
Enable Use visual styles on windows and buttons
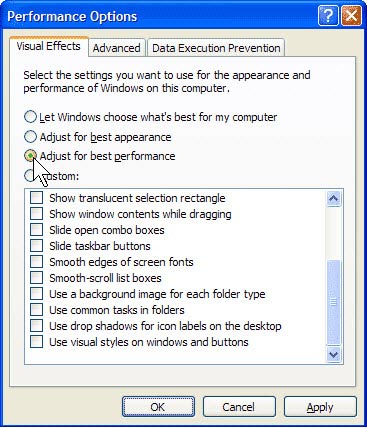[36, 341]
